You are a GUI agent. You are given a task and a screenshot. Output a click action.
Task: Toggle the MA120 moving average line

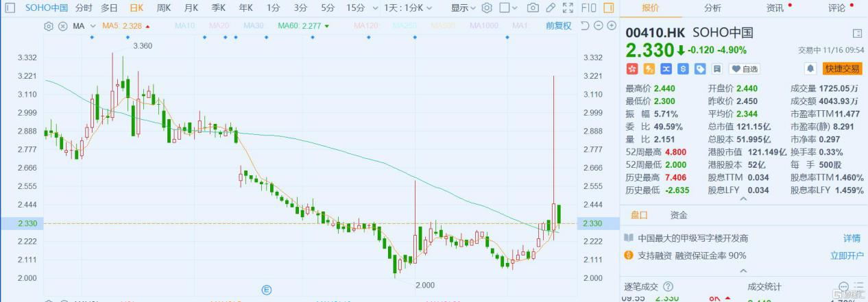pyautogui.click(x=367, y=26)
